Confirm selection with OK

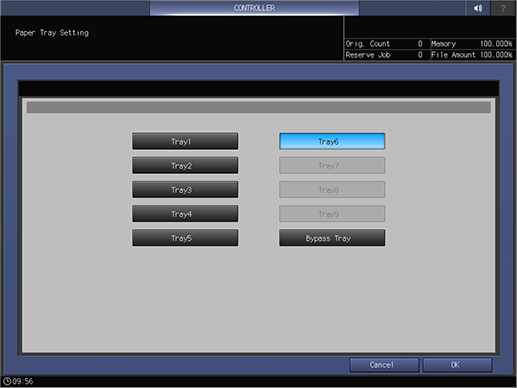coord(457,365)
